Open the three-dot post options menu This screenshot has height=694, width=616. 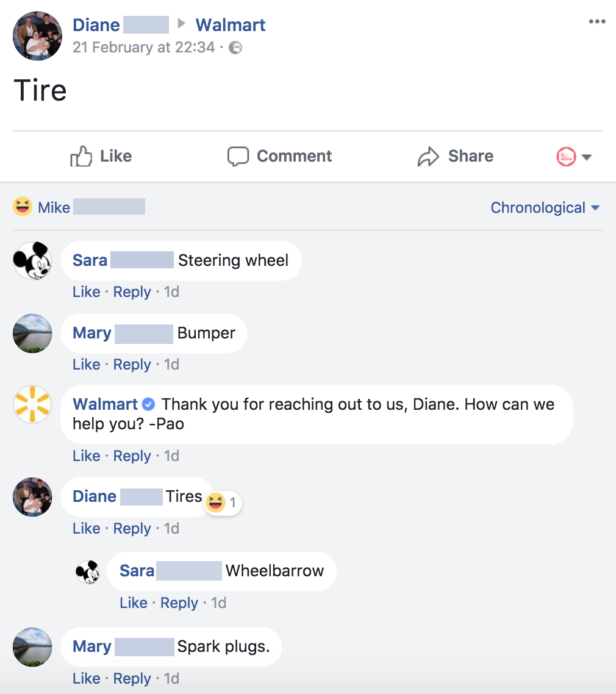click(x=596, y=22)
